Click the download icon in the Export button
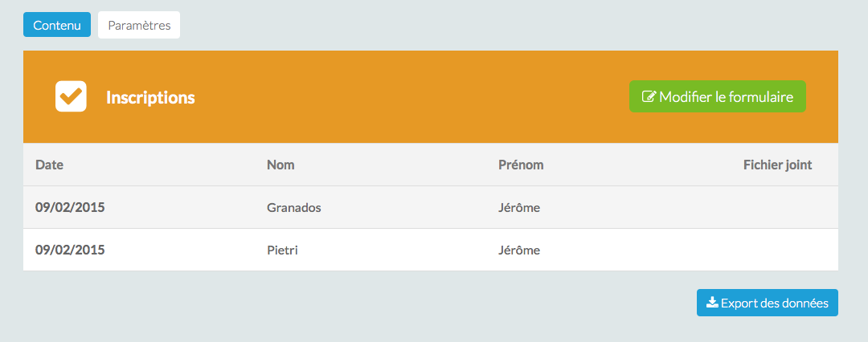This screenshot has width=868, height=342. coord(711,303)
